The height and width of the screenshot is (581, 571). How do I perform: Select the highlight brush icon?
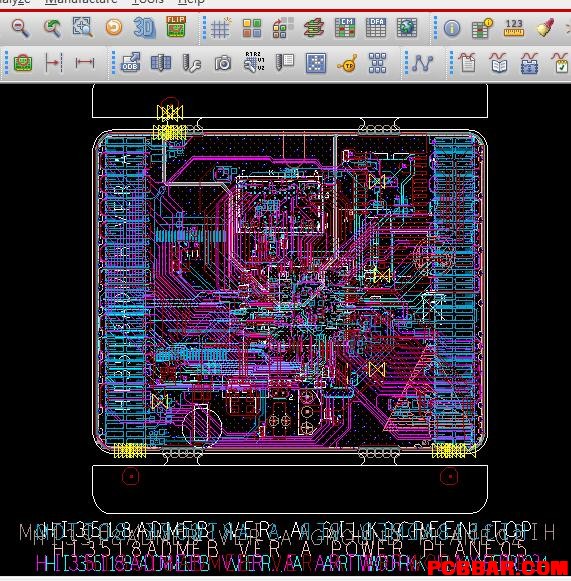[x=545, y=27]
